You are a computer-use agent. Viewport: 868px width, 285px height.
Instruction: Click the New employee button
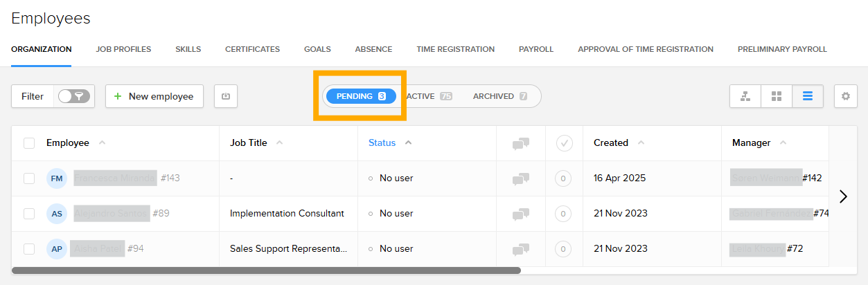click(x=154, y=96)
